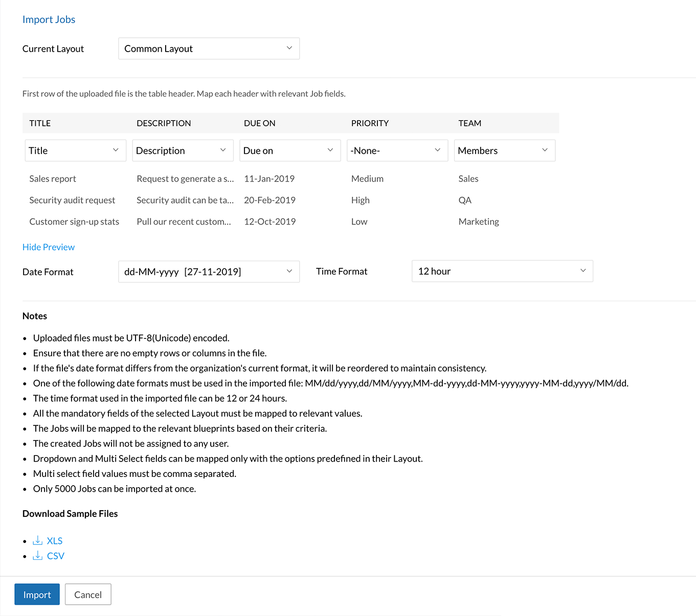The width and height of the screenshot is (696, 616).
Task: Click the Notes heading
Action: (35, 316)
